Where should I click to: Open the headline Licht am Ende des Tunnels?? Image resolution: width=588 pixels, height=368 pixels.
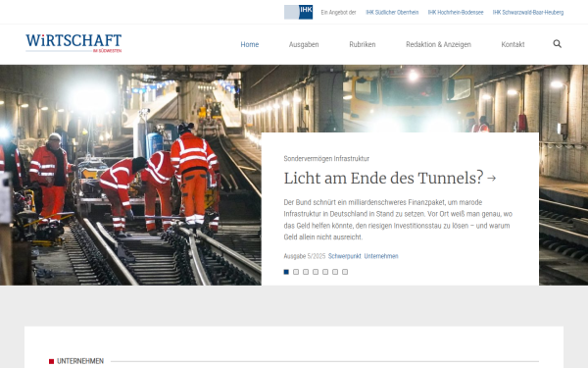[x=383, y=178]
